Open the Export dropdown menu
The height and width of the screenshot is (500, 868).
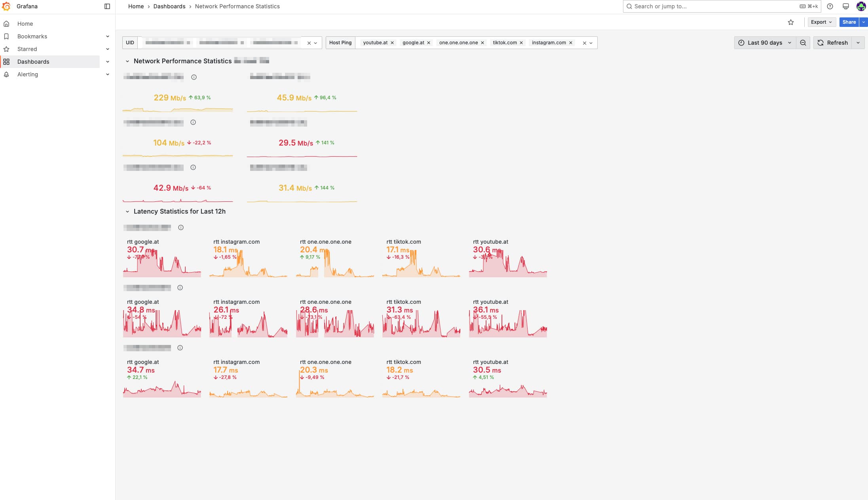coord(821,22)
